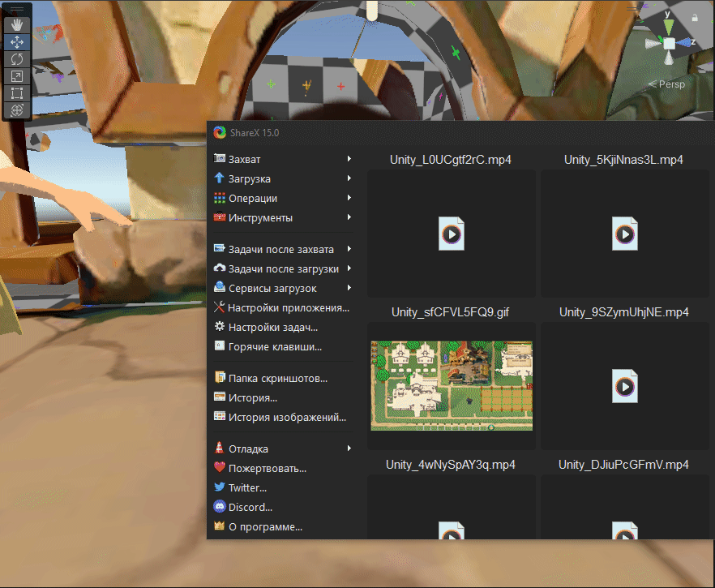Select the Rect tool in Unity toolbar
The width and height of the screenshot is (715, 588).
pyautogui.click(x=17, y=93)
